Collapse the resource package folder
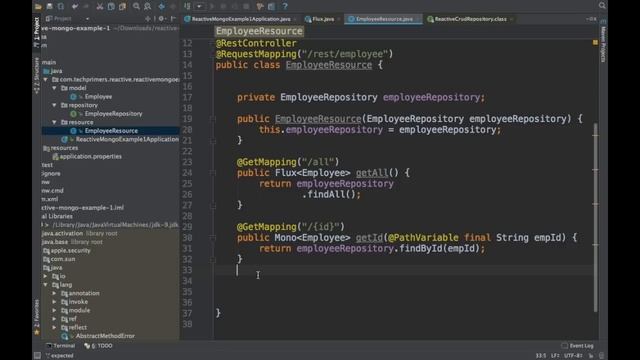This screenshot has width=640, height=360. coord(54,122)
